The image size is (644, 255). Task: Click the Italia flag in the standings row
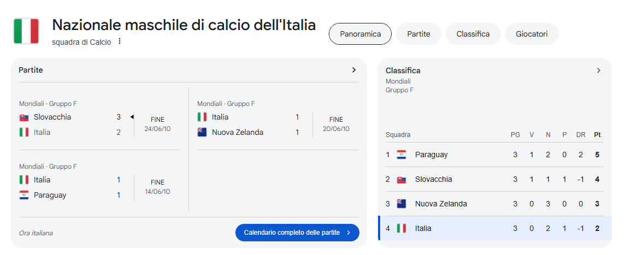point(401,228)
